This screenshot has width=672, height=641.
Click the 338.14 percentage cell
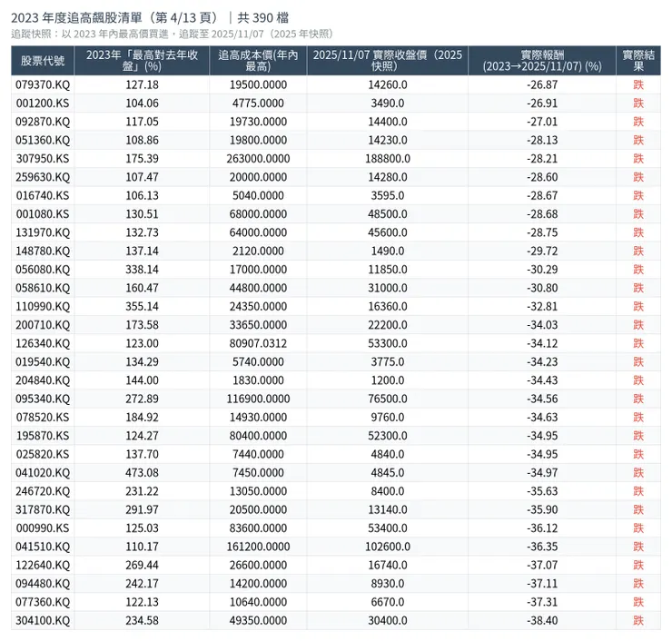point(142,270)
